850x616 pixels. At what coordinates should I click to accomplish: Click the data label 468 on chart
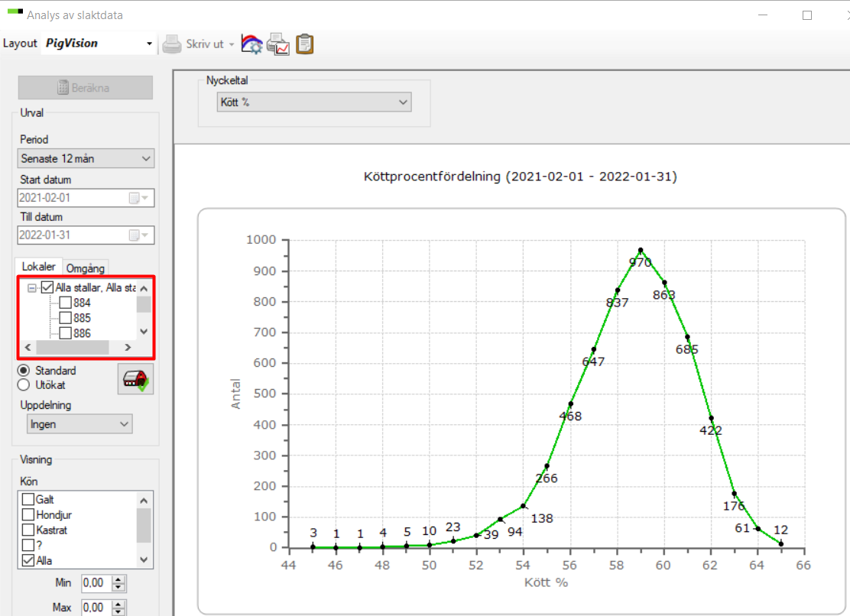click(570, 416)
